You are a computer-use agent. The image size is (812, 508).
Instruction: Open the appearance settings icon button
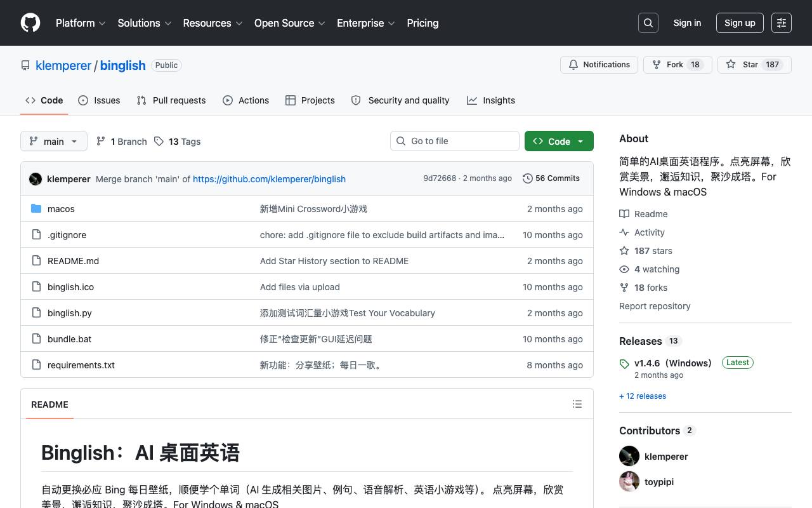click(x=782, y=23)
